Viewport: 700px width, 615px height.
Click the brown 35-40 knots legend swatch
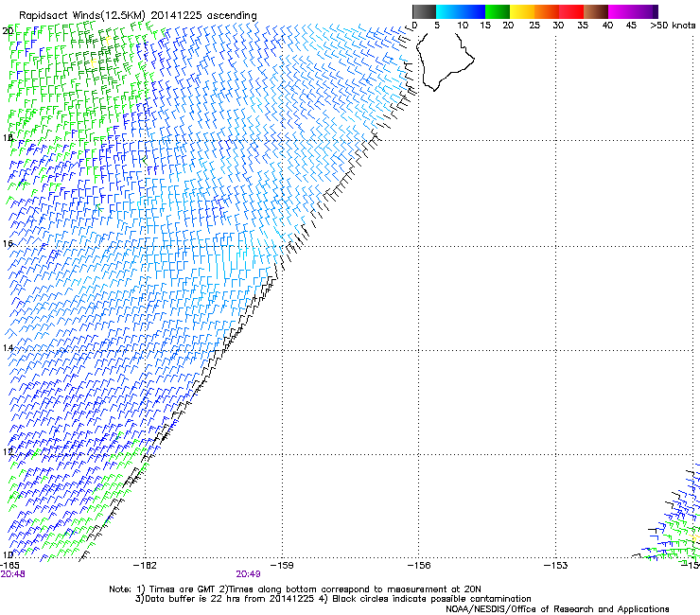coord(596,11)
